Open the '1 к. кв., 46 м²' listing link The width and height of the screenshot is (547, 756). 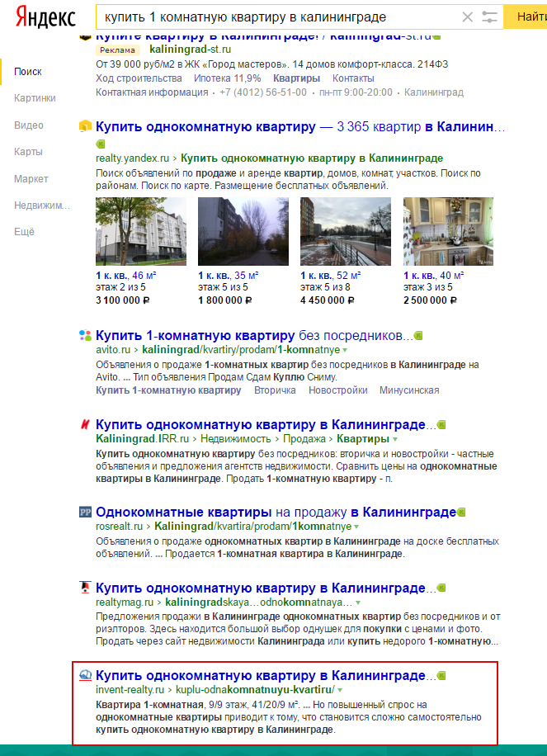coord(125,276)
